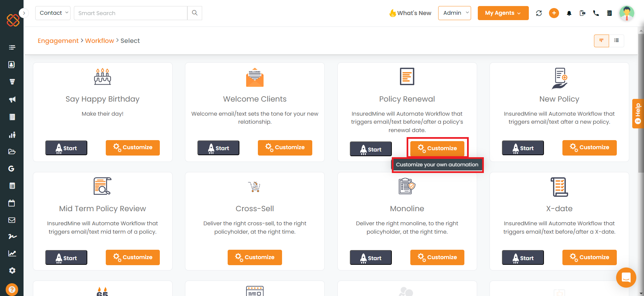Start the Welcome Clients workflow
This screenshot has height=296, width=644.
coord(218,148)
